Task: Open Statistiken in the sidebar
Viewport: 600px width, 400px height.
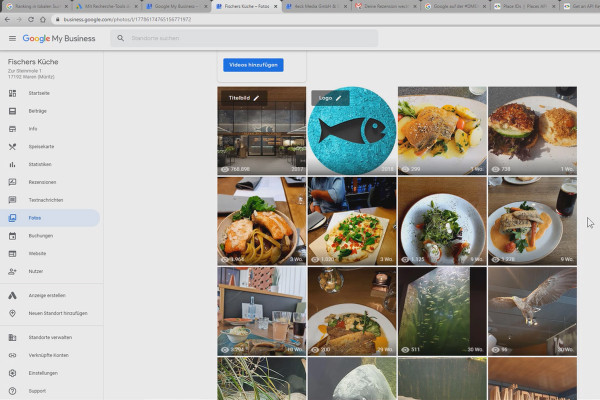Action: (x=40, y=164)
